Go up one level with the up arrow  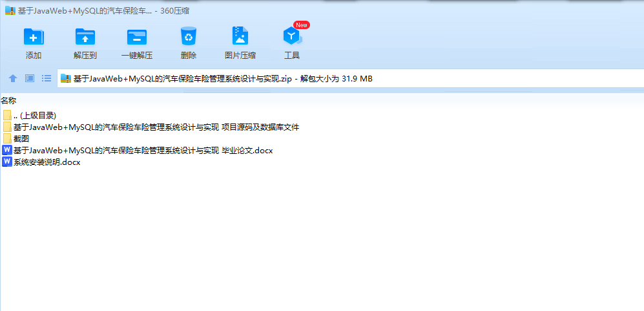(x=13, y=78)
